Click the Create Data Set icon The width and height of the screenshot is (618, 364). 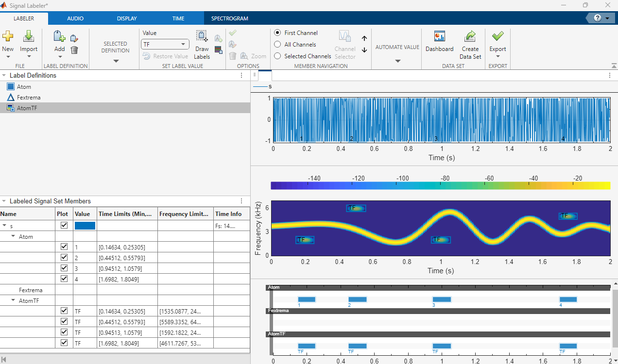click(x=470, y=37)
